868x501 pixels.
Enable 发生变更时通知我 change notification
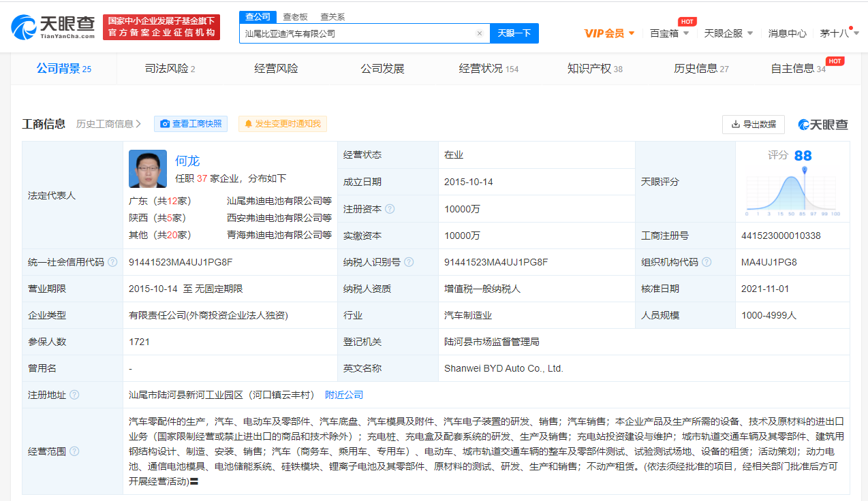tap(283, 124)
